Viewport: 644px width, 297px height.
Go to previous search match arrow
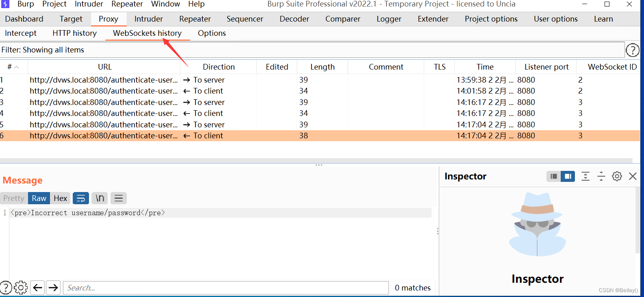[38, 288]
